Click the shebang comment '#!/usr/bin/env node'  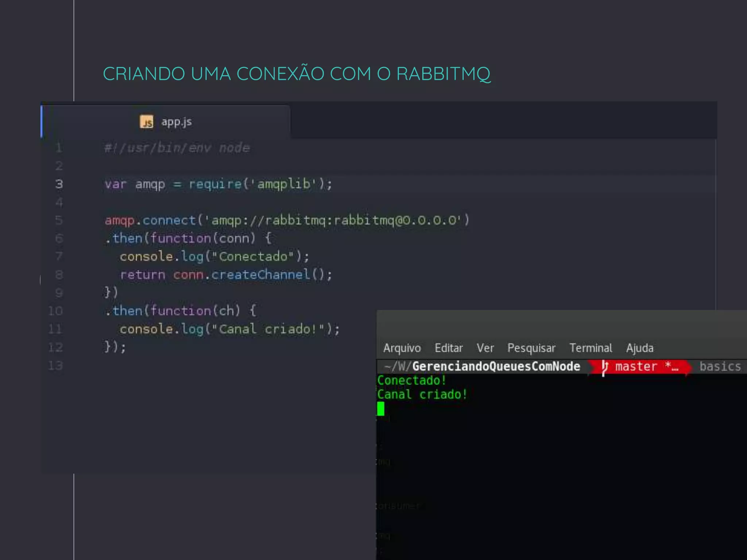pos(177,148)
